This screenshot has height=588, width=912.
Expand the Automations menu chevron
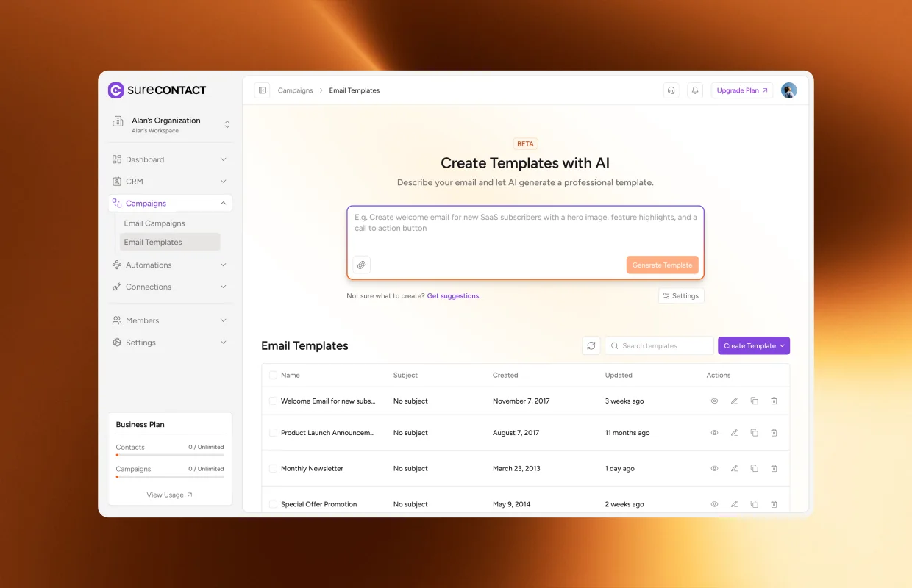[x=224, y=265]
